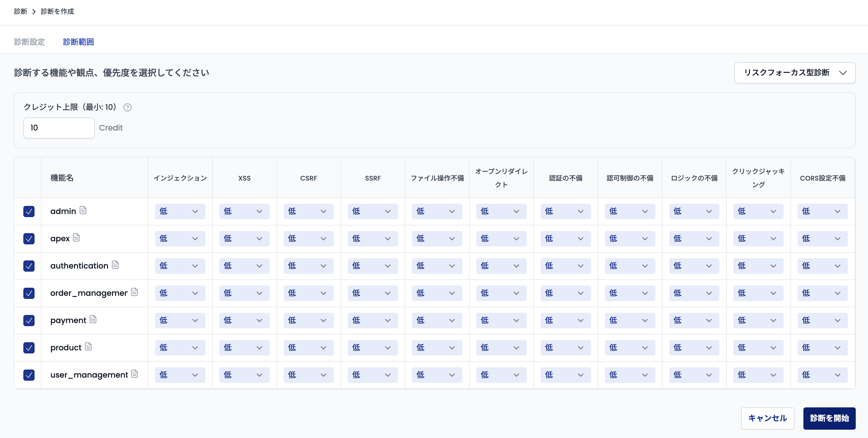Disable the product row selection
Image resolution: width=868 pixels, height=438 pixels.
coord(29,348)
